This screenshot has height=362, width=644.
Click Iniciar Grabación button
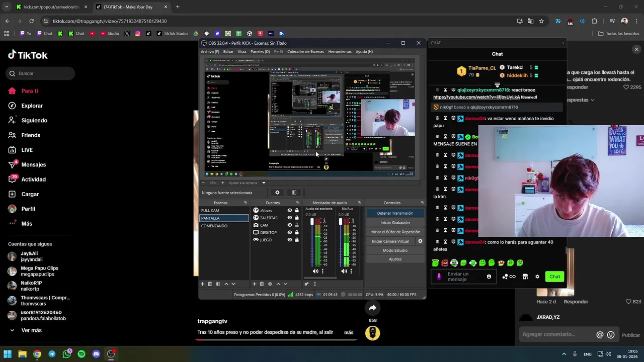(395, 223)
